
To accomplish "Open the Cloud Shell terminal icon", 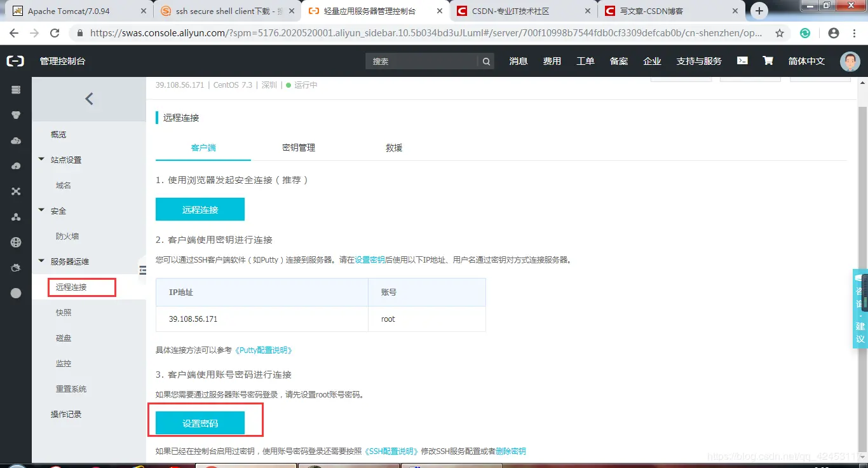I will click(x=742, y=60).
